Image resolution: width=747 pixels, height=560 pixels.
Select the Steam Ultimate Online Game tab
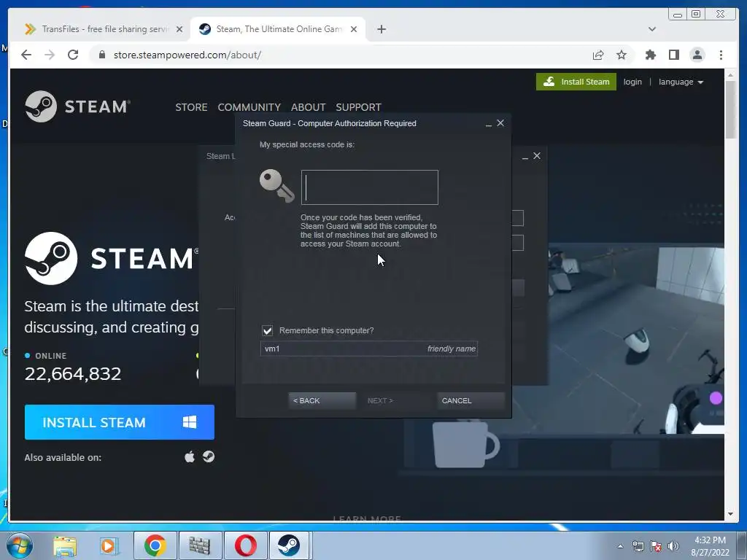click(277, 29)
